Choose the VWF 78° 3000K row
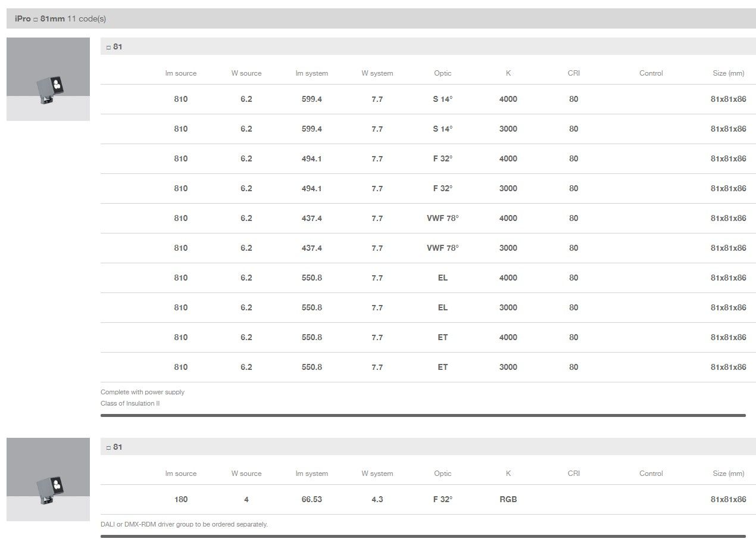This screenshot has width=756, height=548. coord(427,248)
